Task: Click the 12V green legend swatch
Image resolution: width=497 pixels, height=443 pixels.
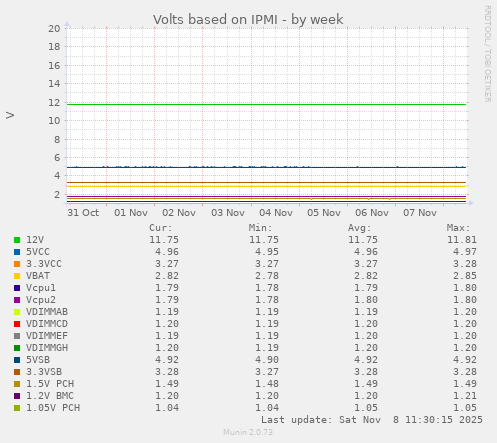Action: (x=17, y=240)
